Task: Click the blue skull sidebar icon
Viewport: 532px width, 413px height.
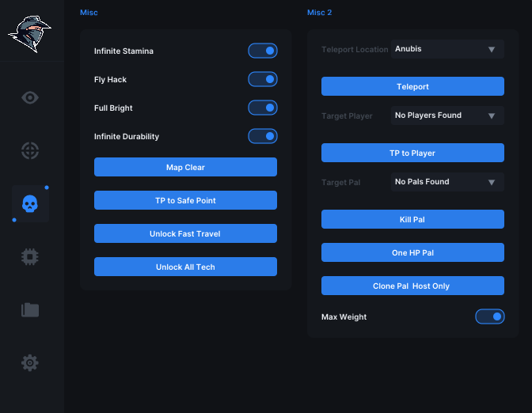Action: pos(30,204)
